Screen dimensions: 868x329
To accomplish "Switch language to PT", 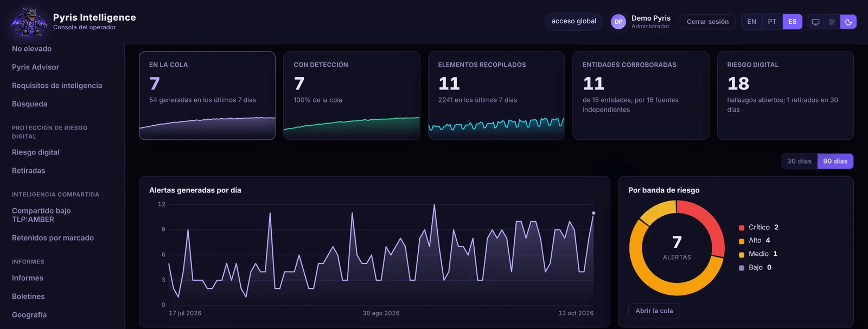I will (x=772, y=22).
